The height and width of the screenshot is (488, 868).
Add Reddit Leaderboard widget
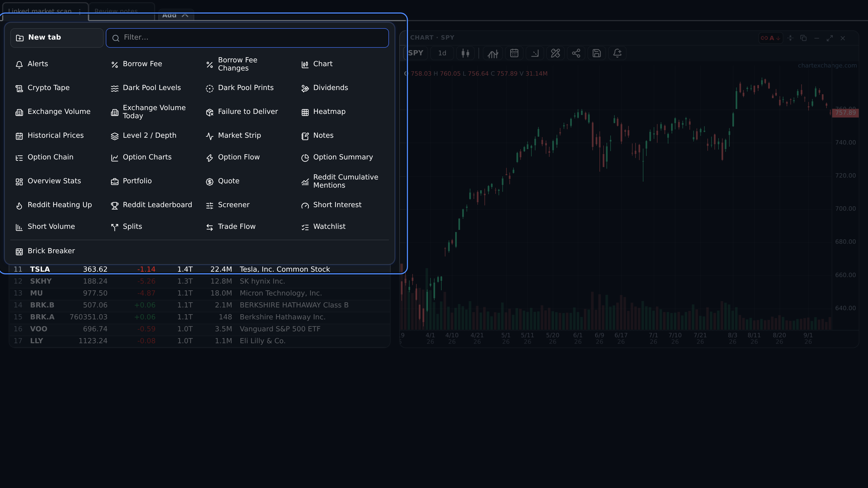tap(152, 205)
